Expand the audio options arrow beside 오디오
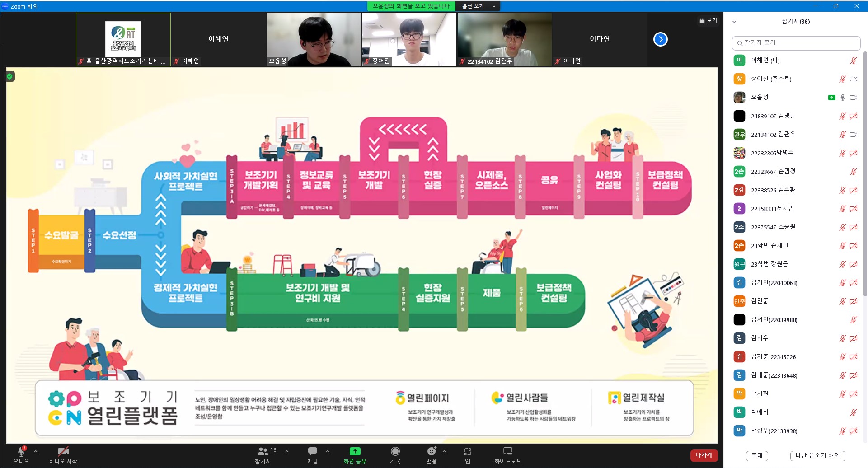 tap(36, 451)
